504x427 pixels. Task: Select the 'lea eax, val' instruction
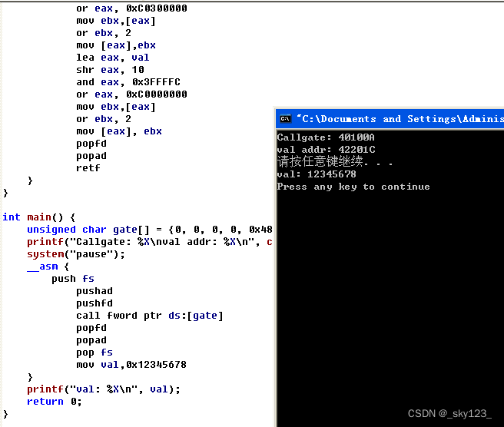(112, 58)
